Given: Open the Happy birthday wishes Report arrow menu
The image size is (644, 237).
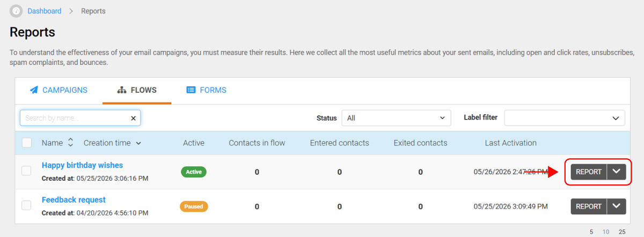Looking at the screenshot, I should 617,172.
